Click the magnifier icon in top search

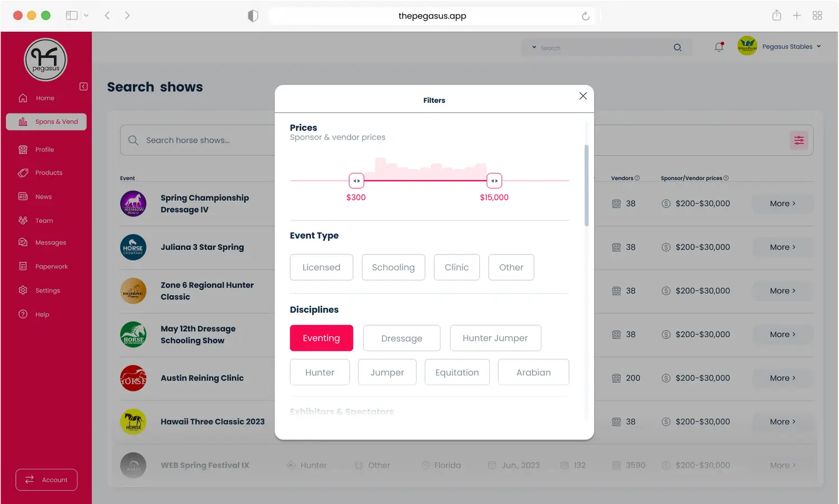677,48
